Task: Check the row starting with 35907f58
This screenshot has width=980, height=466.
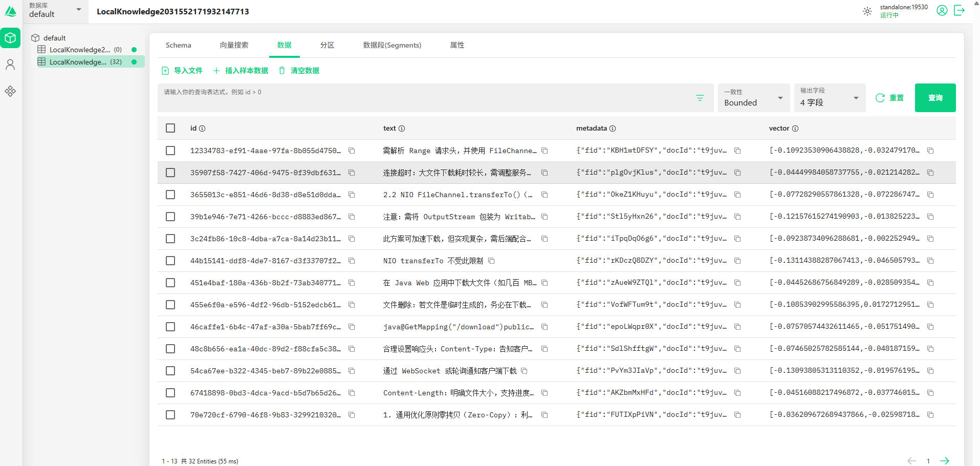Action: pos(170,173)
